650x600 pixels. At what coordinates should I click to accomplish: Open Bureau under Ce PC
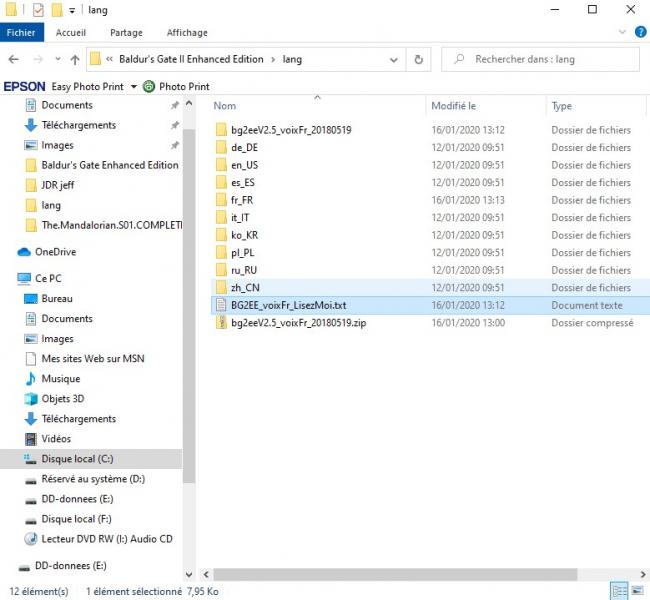pos(57,299)
